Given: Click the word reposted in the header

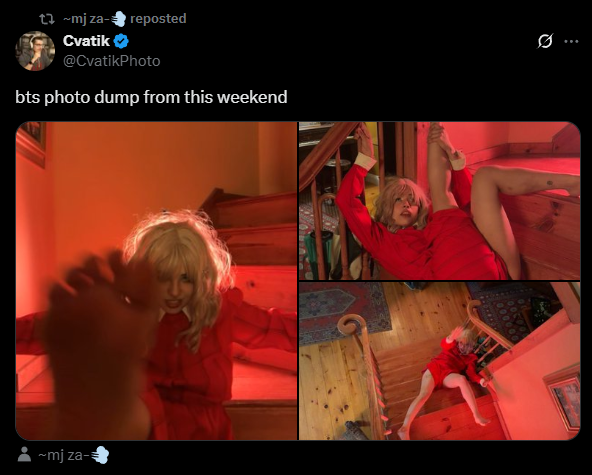Looking at the screenshot, I should (x=158, y=19).
